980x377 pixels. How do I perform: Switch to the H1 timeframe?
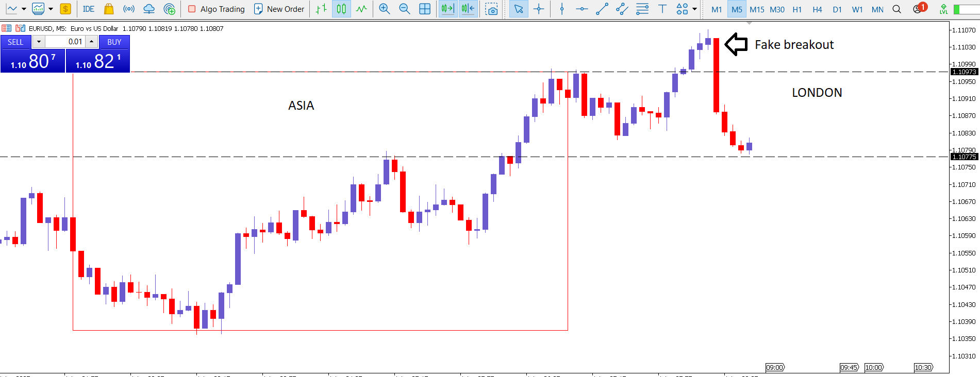[x=797, y=9]
